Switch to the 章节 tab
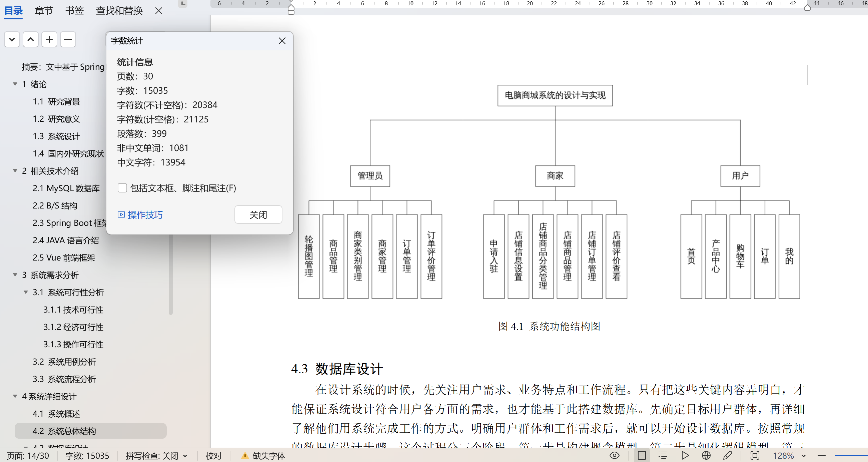The width and height of the screenshot is (868, 462). tap(44, 11)
